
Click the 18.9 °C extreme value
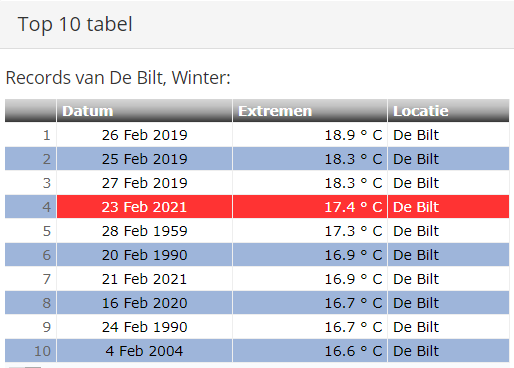point(353,135)
